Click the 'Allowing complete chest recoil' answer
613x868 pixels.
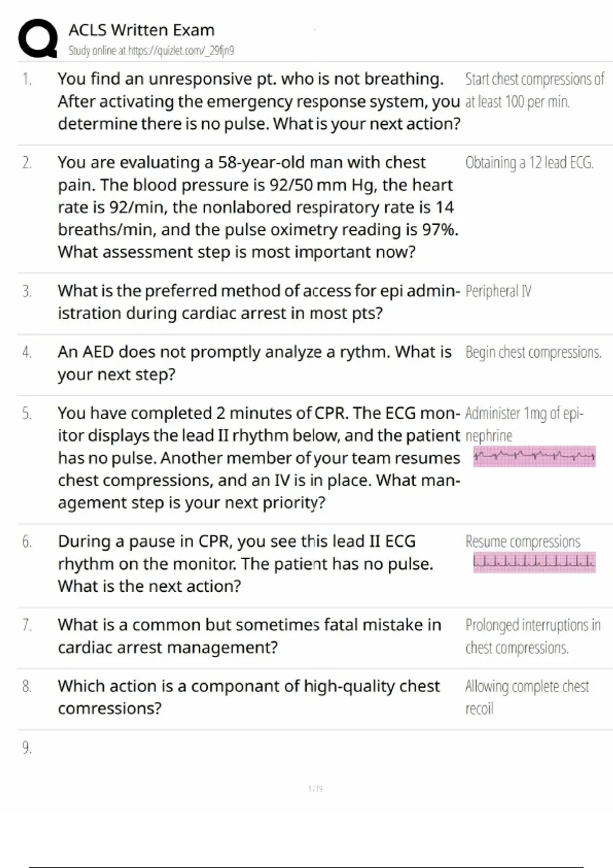(527, 697)
